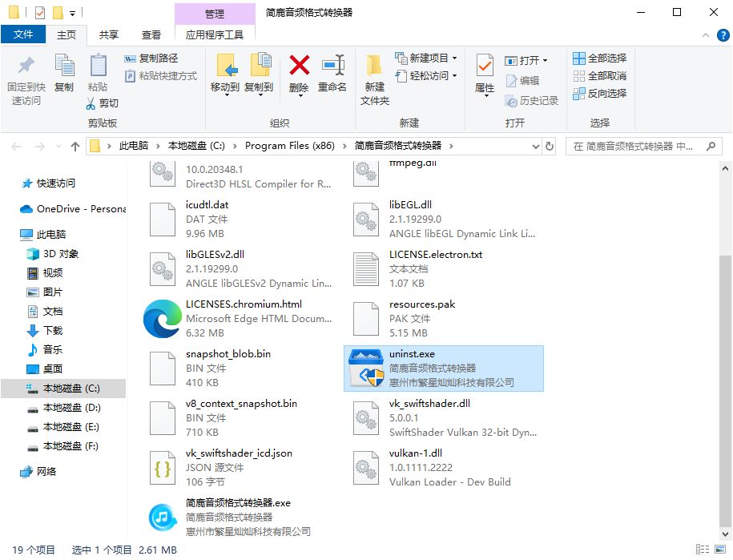Click the red X 删除 delete icon
Screen dimensions: 733x560
point(299,65)
